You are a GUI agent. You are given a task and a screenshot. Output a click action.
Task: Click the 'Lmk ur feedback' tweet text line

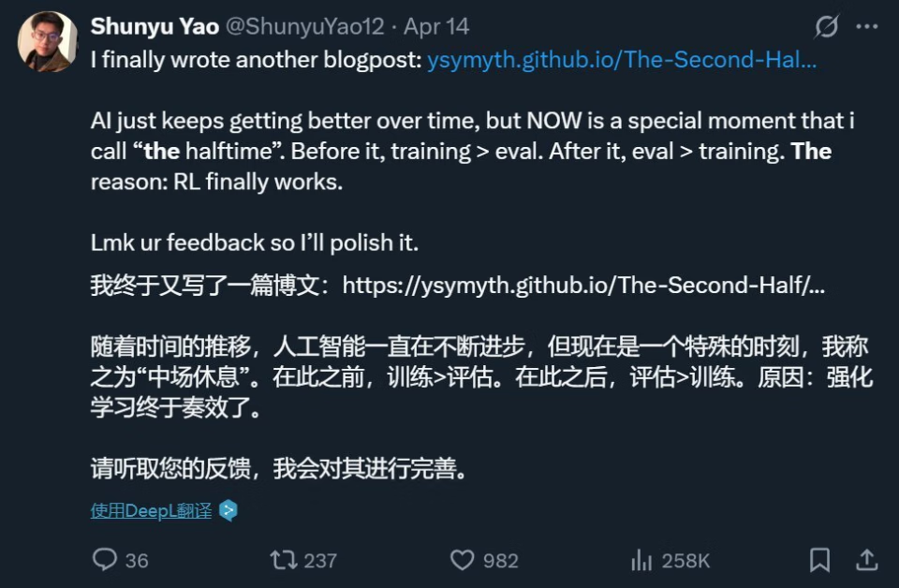pos(255,243)
